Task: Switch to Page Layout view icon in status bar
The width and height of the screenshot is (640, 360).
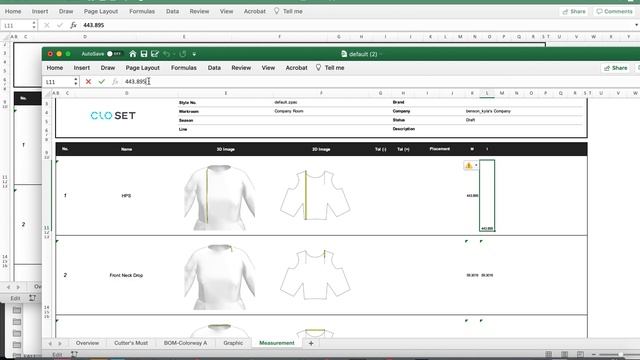Action: pyautogui.click(x=564, y=354)
